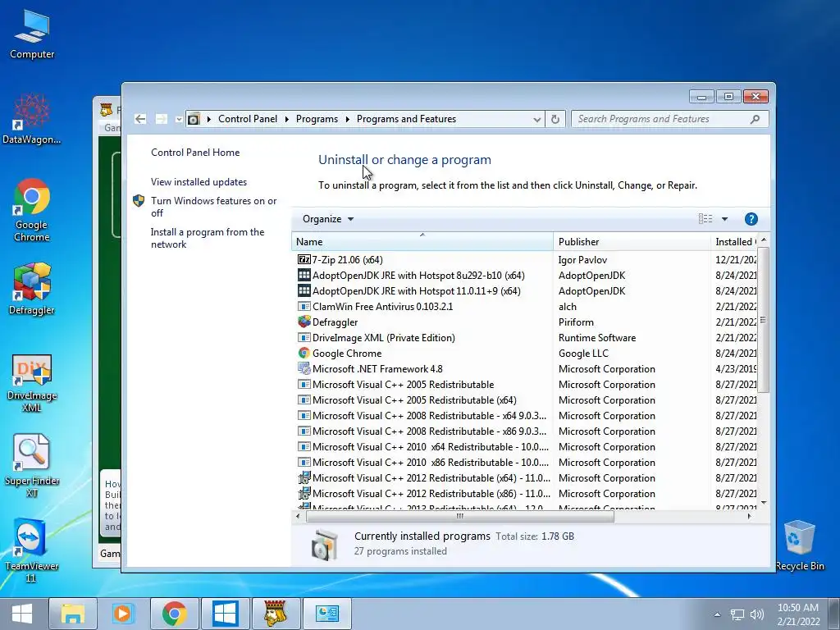This screenshot has height=630, width=840.
Task: Click the list scroll right arrow
Action: (750, 517)
